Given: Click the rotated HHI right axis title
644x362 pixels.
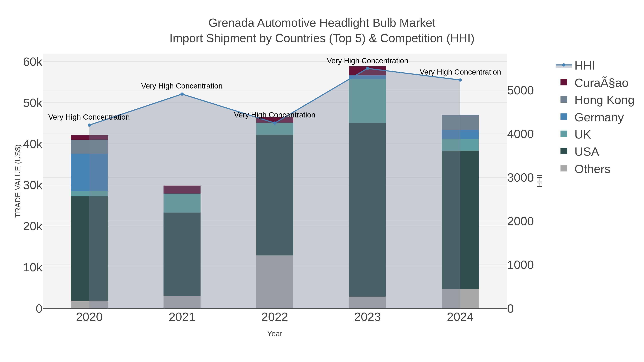Looking at the screenshot, I should point(539,181).
